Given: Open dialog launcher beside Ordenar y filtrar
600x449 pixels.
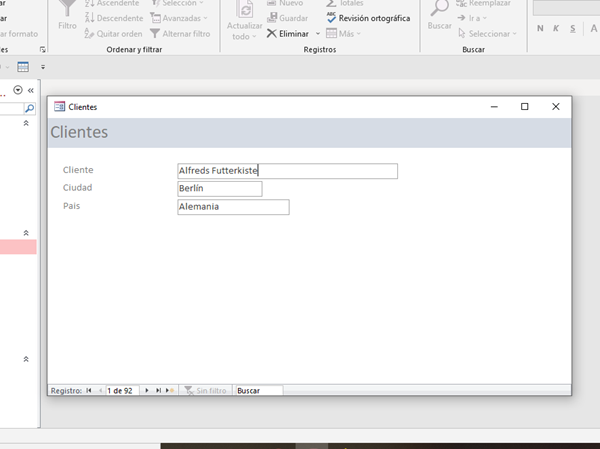Looking at the screenshot, I should [x=42, y=50].
